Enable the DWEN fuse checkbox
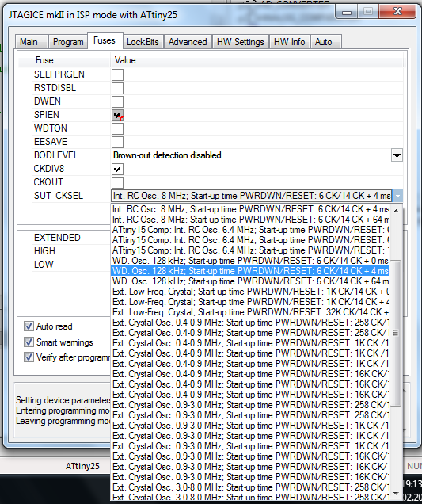Screen dimensions: 422x504 pyautogui.click(x=117, y=101)
